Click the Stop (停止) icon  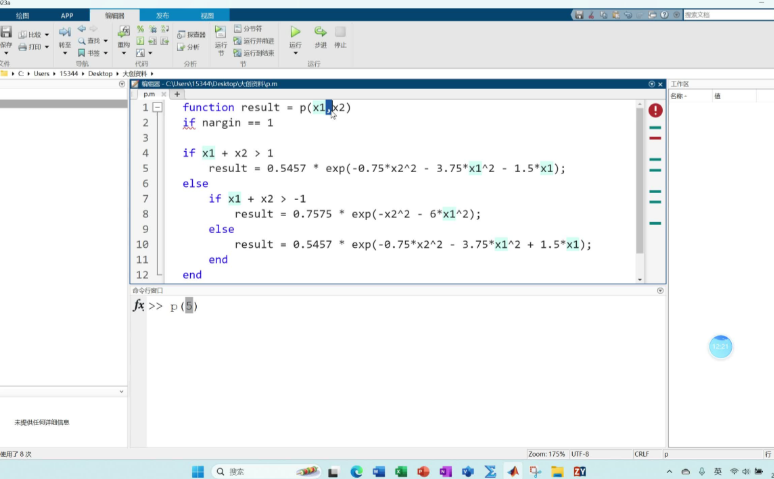(341, 34)
